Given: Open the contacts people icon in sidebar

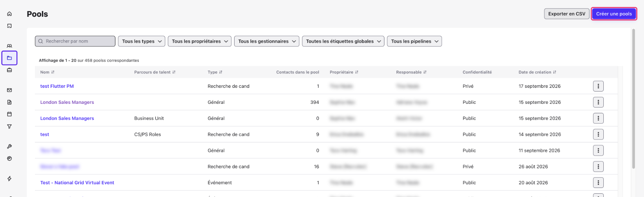Looking at the screenshot, I should [x=9, y=46].
